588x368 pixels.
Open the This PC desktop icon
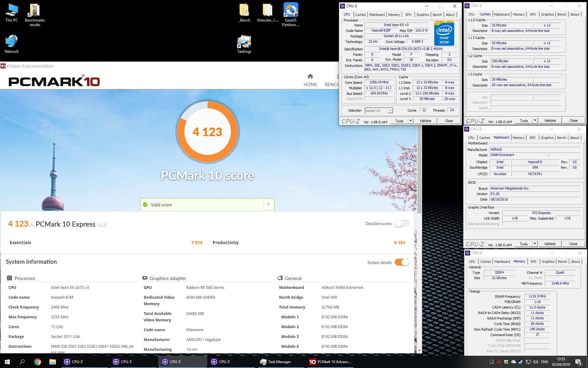coord(12,13)
